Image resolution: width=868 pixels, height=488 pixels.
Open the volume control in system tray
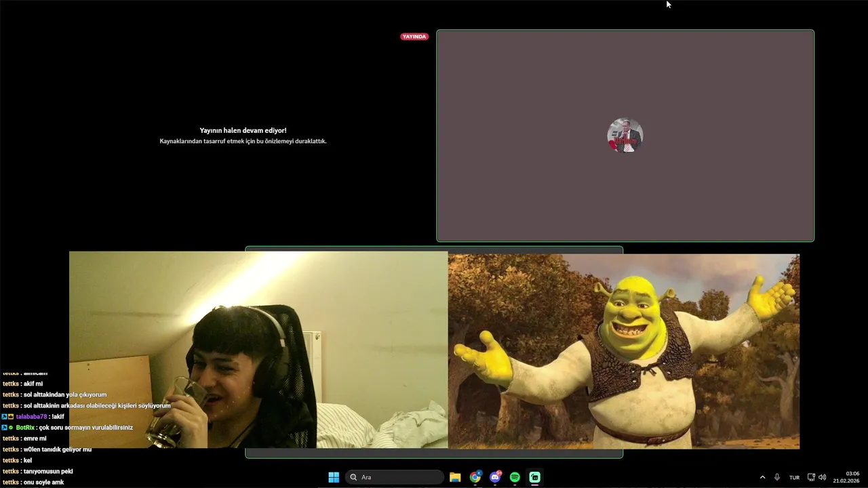pos(823,477)
